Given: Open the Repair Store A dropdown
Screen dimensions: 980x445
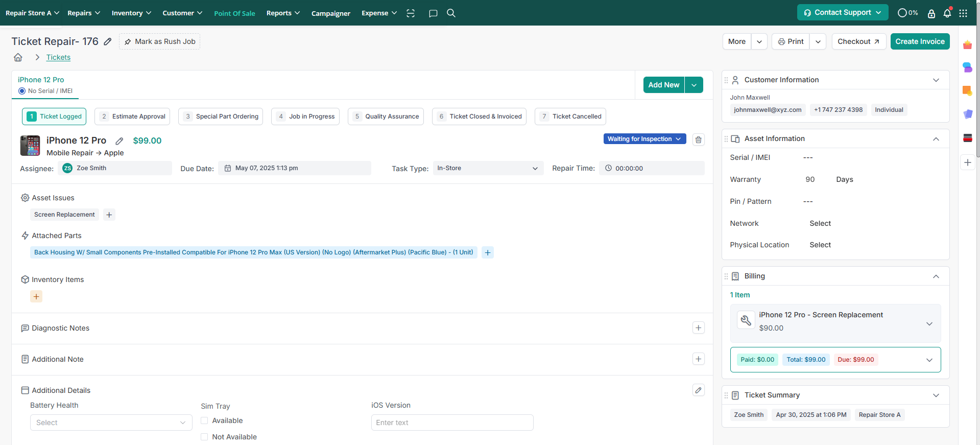Looking at the screenshot, I should point(32,13).
